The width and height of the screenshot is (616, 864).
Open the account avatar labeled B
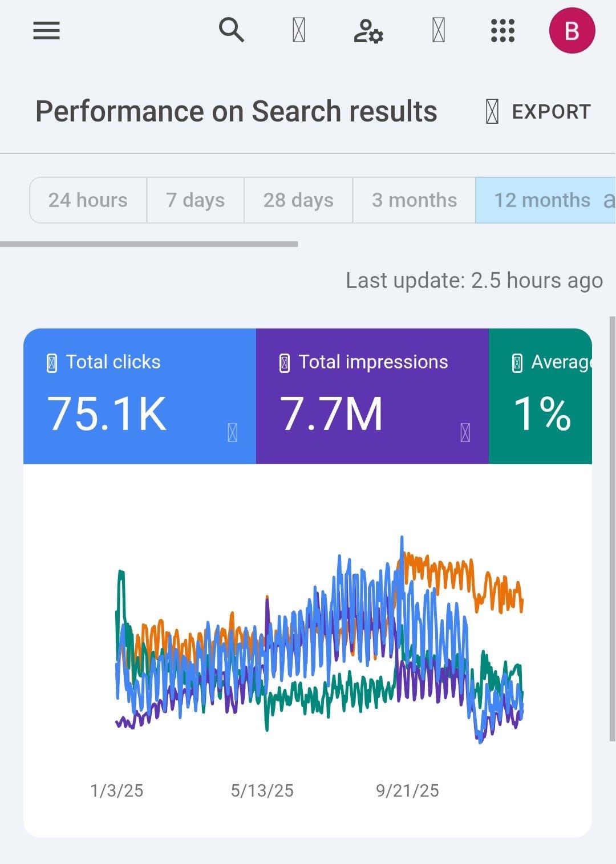tap(572, 31)
